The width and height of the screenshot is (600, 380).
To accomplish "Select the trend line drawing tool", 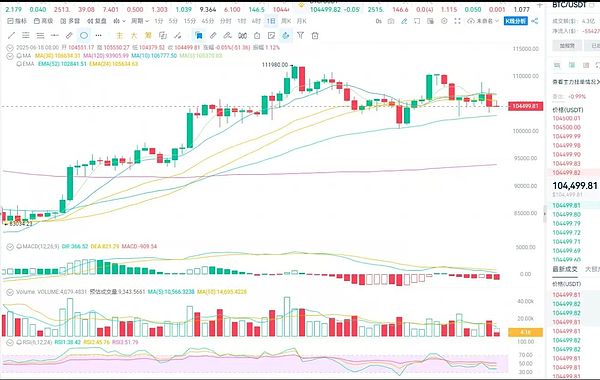I will pos(11,36).
